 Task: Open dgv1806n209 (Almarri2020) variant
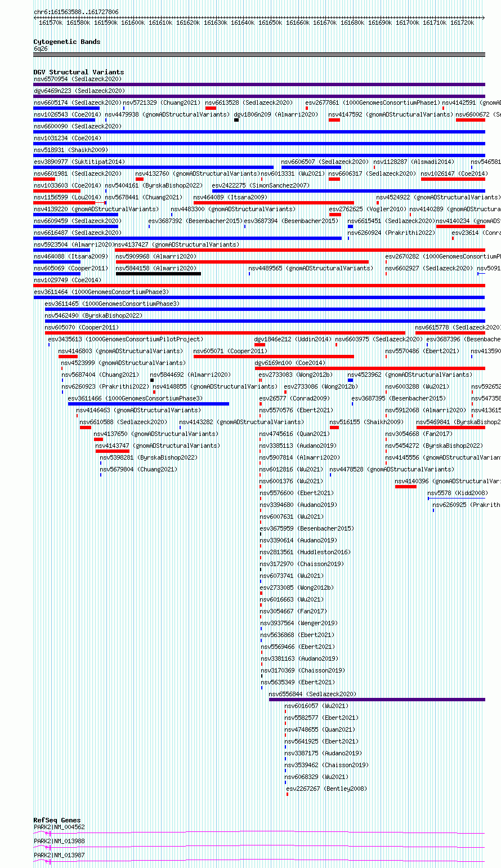point(276,114)
